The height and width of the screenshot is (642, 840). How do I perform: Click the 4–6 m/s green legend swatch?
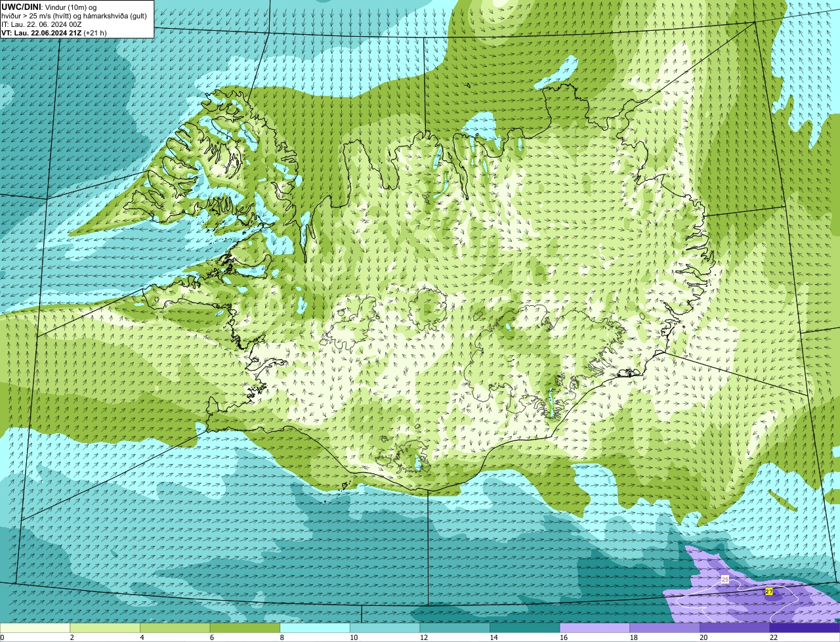tap(175, 628)
